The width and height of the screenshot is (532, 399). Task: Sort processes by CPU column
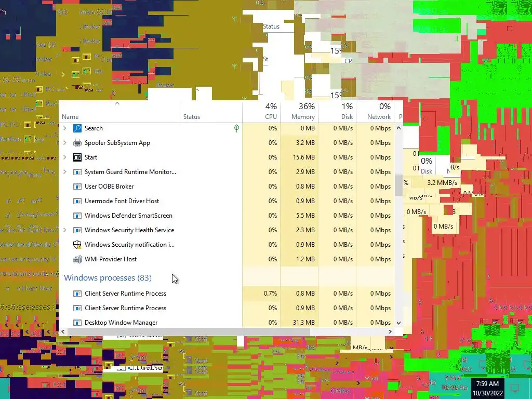(261, 112)
